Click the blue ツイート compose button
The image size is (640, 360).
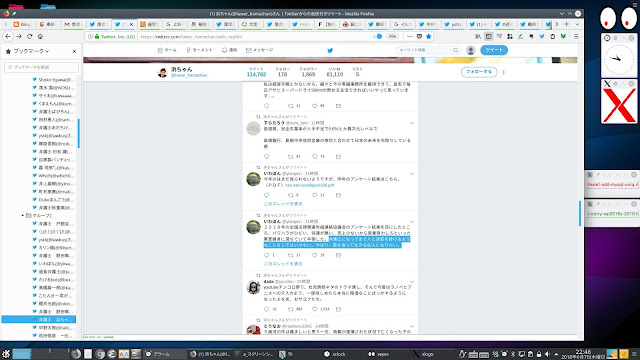494,50
